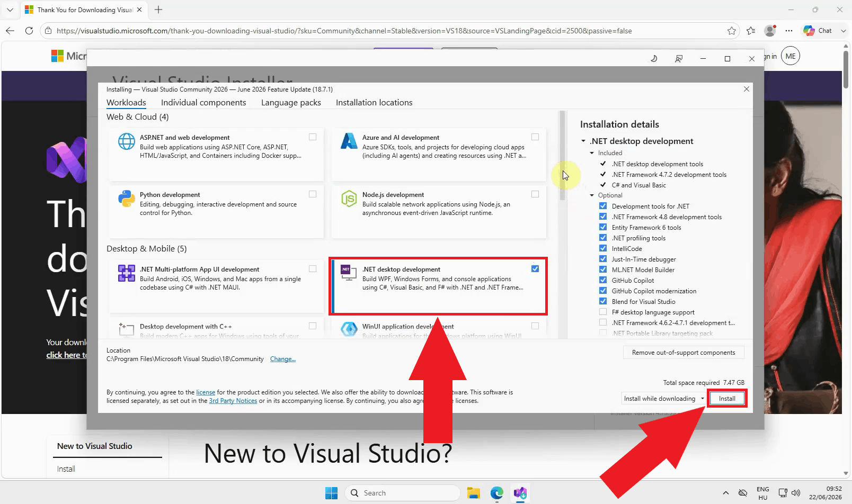The width and height of the screenshot is (852, 504).
Task: Add this page to favorites star
Action: point(732,31)
